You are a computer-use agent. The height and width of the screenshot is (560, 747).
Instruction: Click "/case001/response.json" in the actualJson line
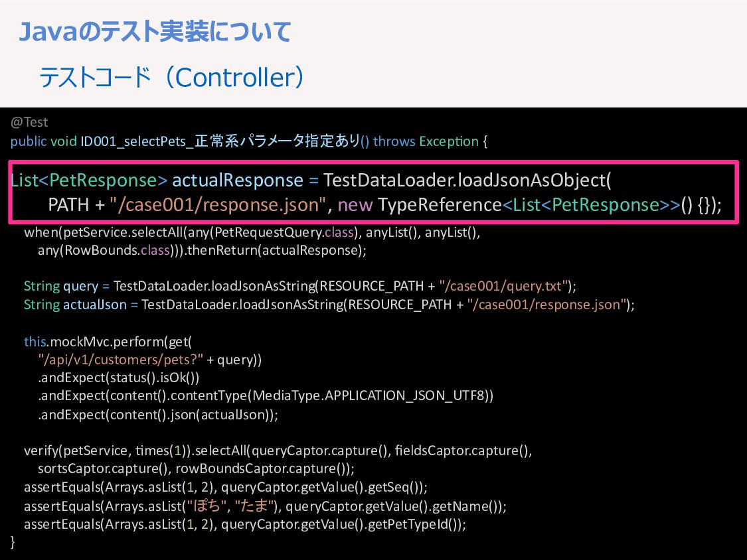point(547,305)
